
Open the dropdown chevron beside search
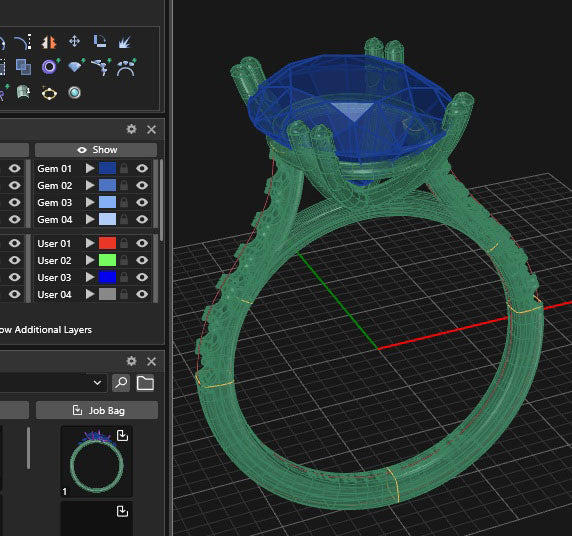point(97,383)
